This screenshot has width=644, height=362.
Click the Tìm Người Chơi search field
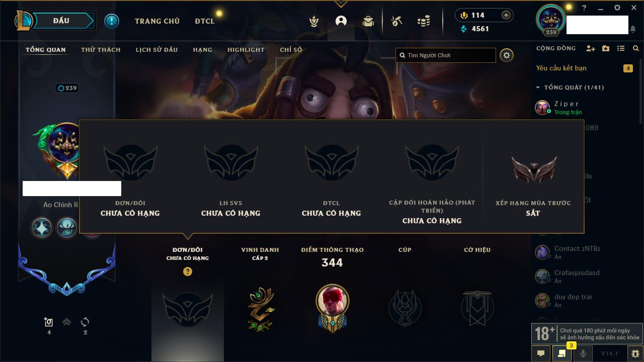click(x=446, y=55)
